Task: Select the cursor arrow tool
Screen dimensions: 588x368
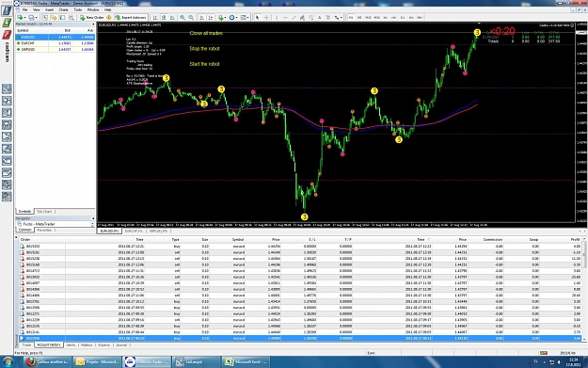Action: coord(257,18)
